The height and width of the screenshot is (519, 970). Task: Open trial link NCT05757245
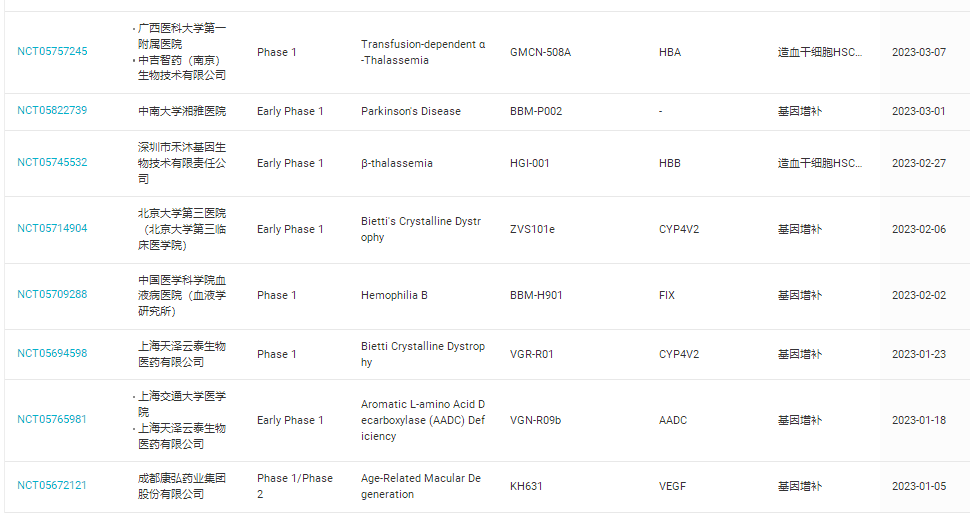(x=52, y=52)
